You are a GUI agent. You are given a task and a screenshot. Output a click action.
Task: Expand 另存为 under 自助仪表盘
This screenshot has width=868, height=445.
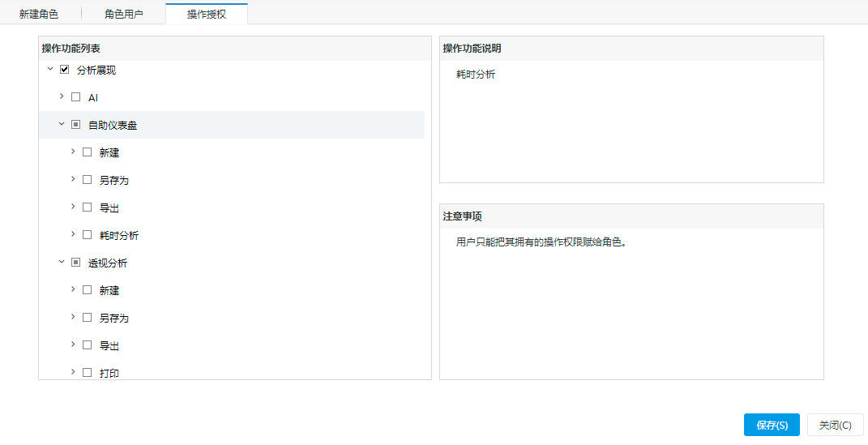(72, 179)
